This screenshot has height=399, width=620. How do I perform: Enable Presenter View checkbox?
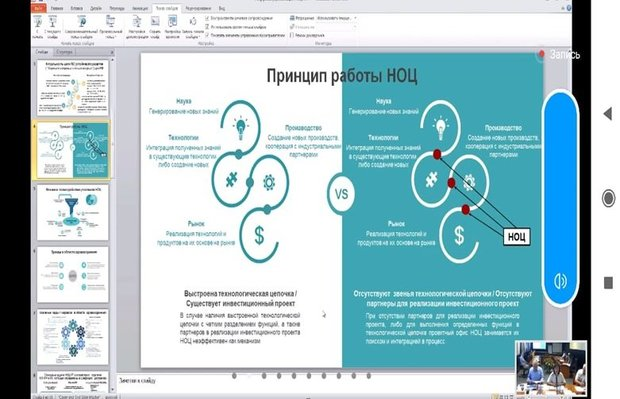pos(292,35)
